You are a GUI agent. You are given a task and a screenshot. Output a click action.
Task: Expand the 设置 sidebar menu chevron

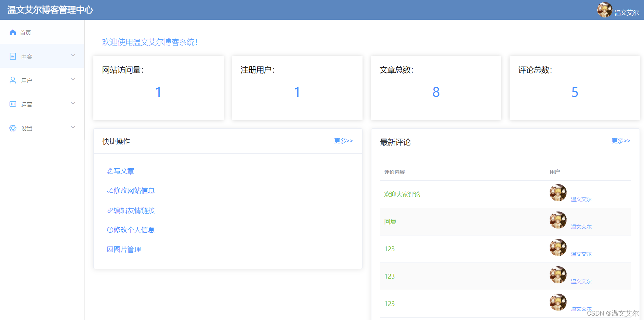73,127
